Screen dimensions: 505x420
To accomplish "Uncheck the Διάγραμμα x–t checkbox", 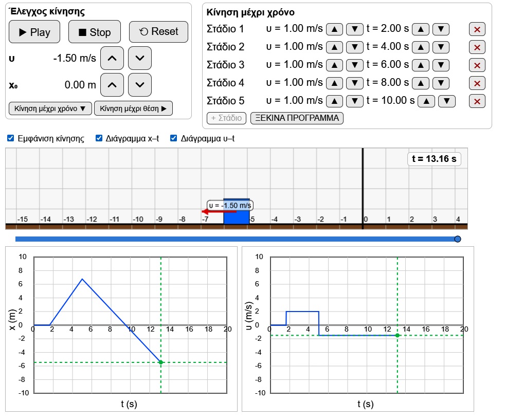I will (99, 138).
